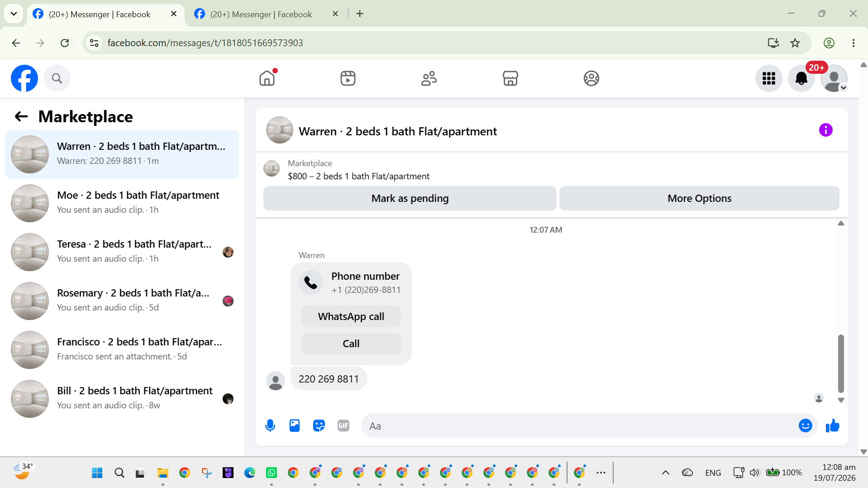Open conversation information purple icon
This screenshot has height=488, width=868.
(825, 130)
